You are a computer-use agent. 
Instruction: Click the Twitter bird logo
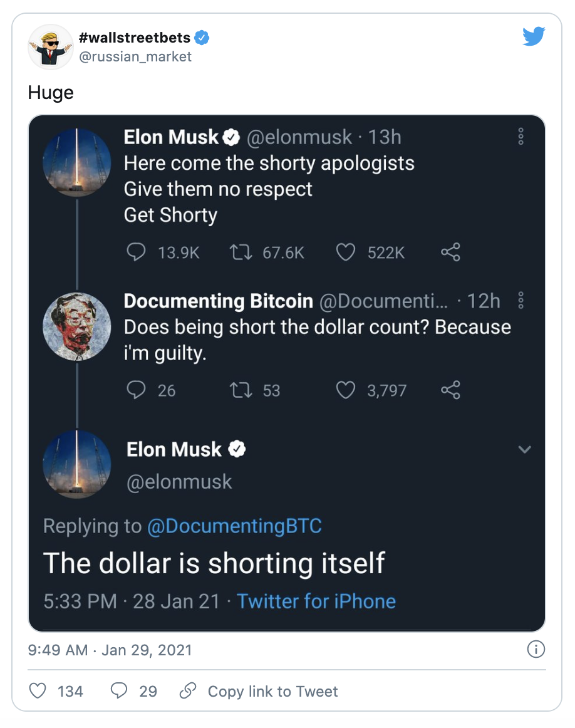click(x=534, y=36)
